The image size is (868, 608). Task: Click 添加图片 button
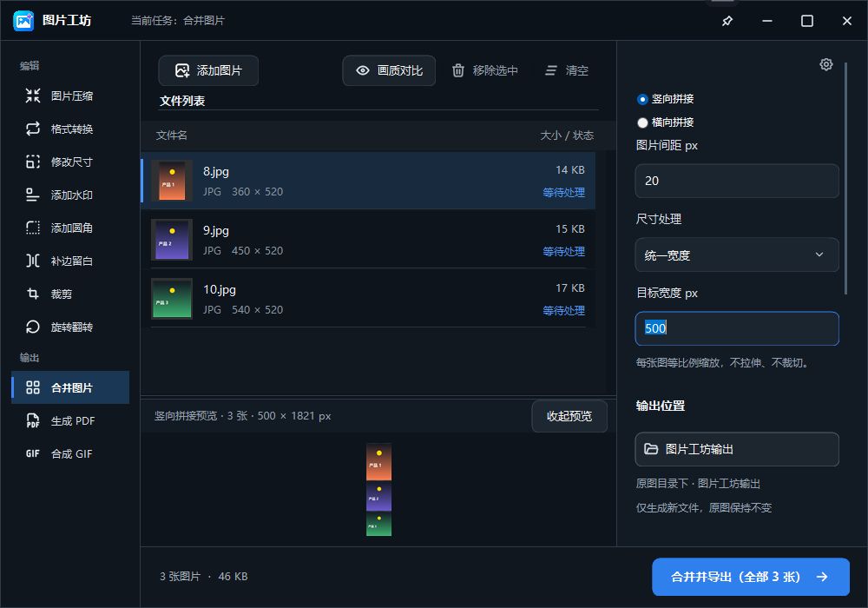click(208, 70)
